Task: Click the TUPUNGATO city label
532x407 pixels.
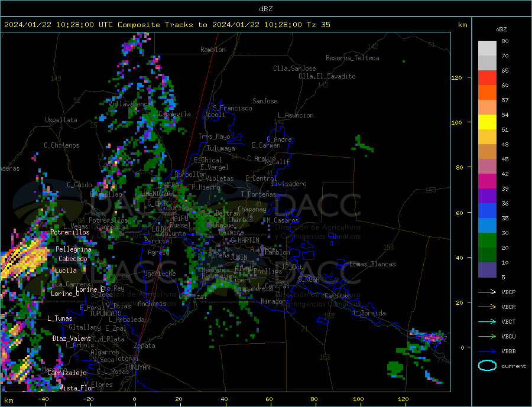Action: [x=105, y=314]
